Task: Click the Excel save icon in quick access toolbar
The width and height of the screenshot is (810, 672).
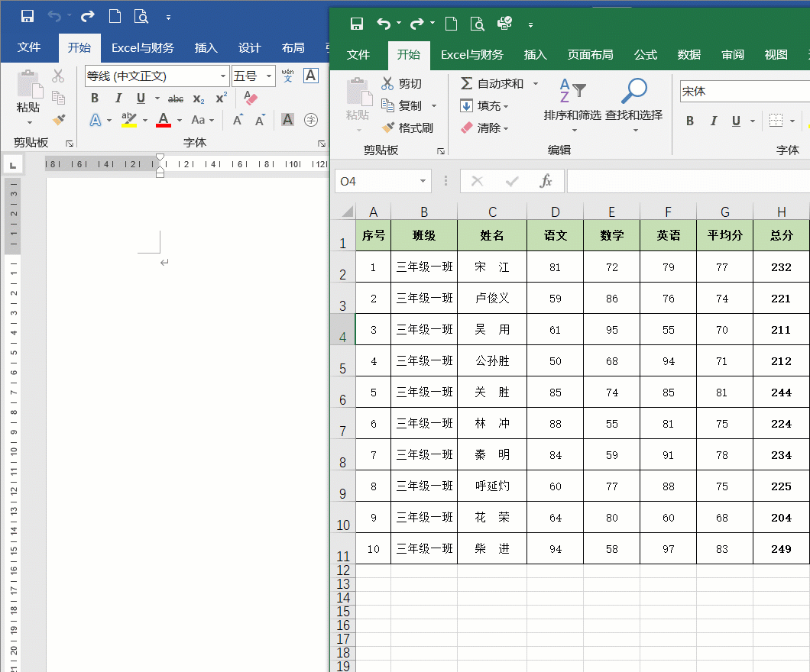Action: pos(357,24)
